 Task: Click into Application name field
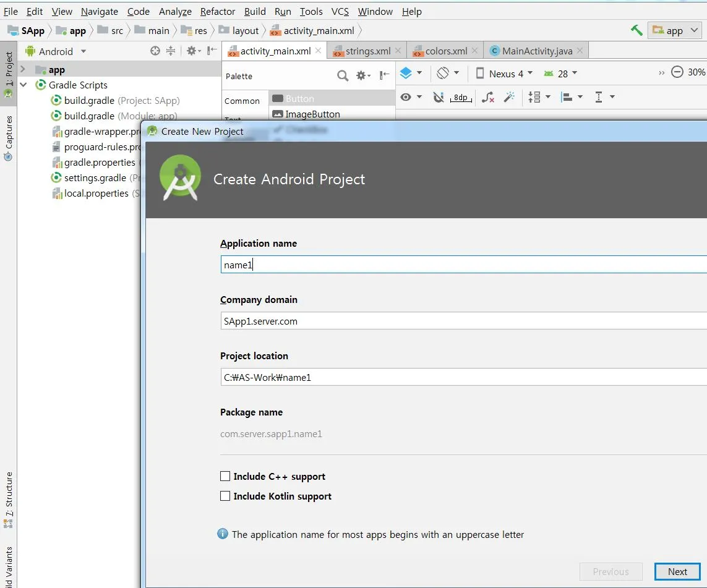click(x=463, y=265)
